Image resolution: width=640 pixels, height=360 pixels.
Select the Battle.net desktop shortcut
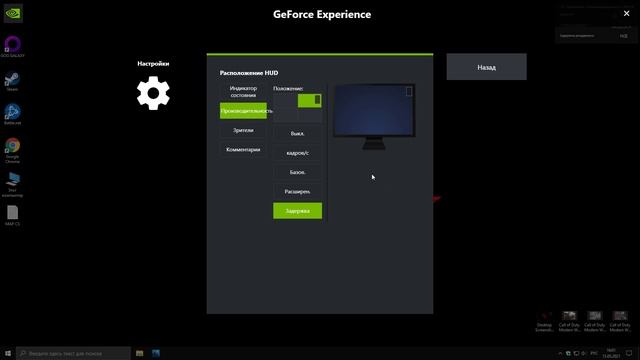12,114
